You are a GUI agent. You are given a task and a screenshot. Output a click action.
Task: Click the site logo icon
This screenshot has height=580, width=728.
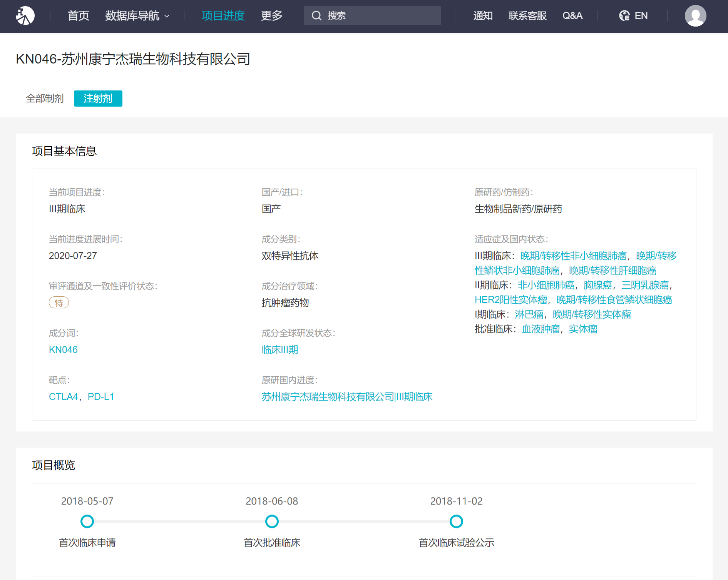(25, 16)
